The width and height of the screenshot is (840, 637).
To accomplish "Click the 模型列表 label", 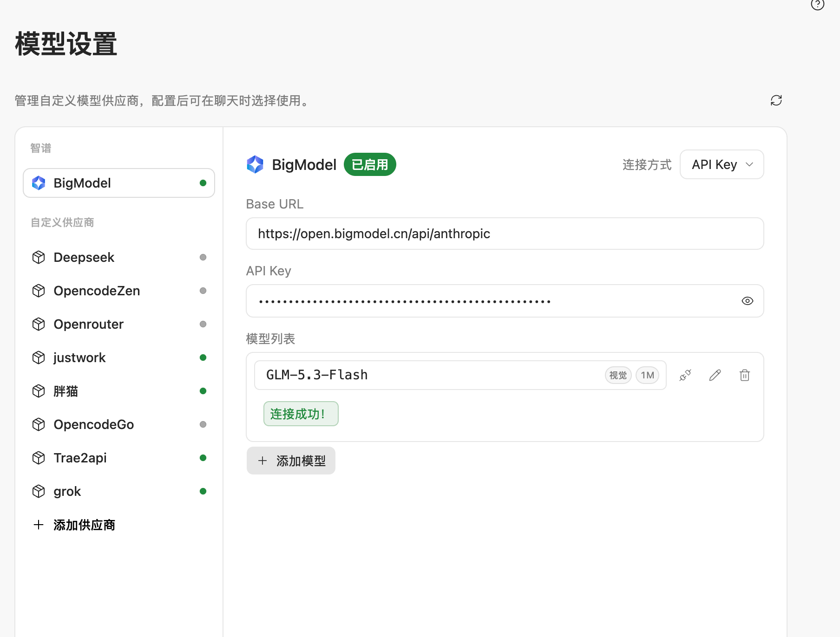I will 270,339.
